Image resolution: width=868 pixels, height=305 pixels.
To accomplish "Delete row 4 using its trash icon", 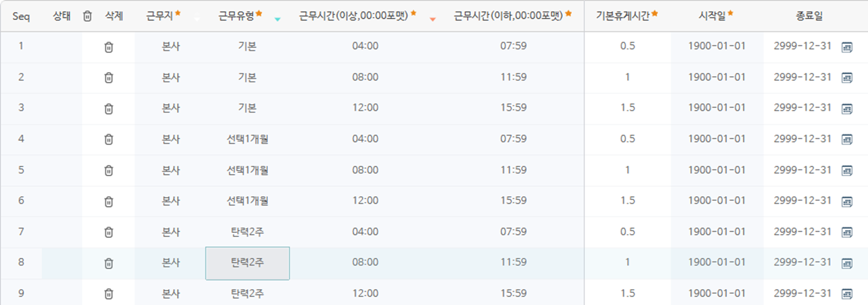I will pos(109,139).
